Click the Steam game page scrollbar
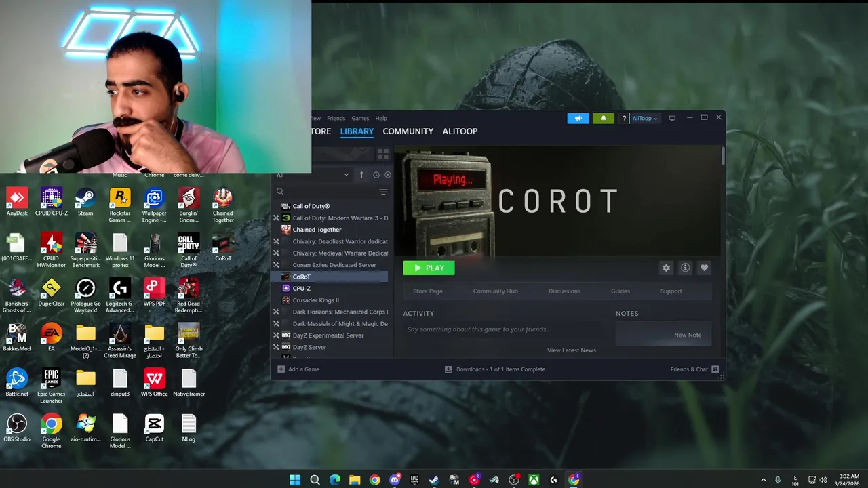Image resolution: width=868 pixels, height=488 pixels. pyautogui.click(x=723, y=157)
